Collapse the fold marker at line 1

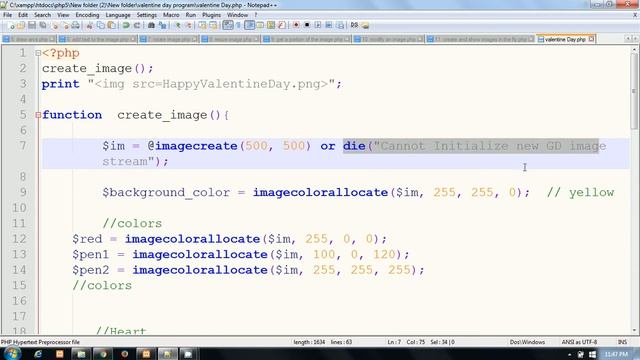click(x=38, y=53)
